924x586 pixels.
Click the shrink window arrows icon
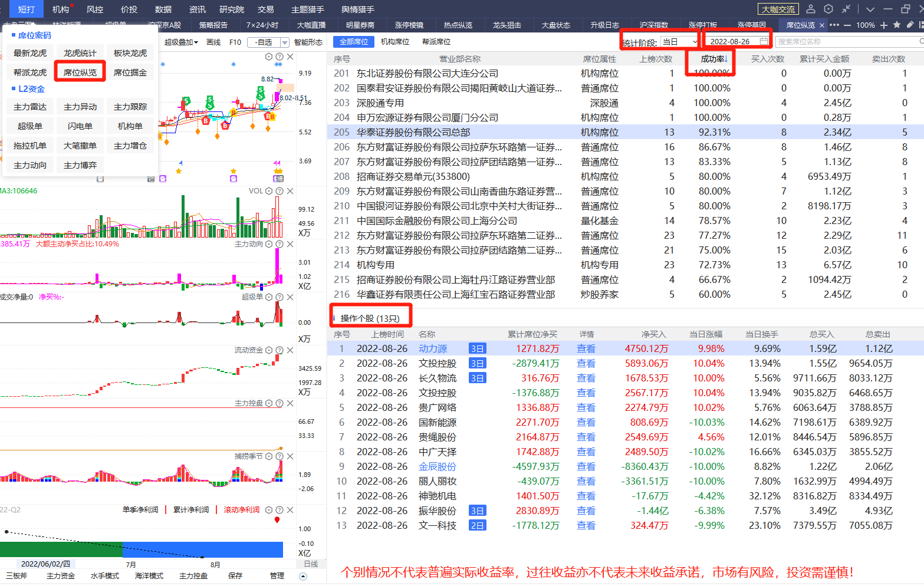(846, 9)
